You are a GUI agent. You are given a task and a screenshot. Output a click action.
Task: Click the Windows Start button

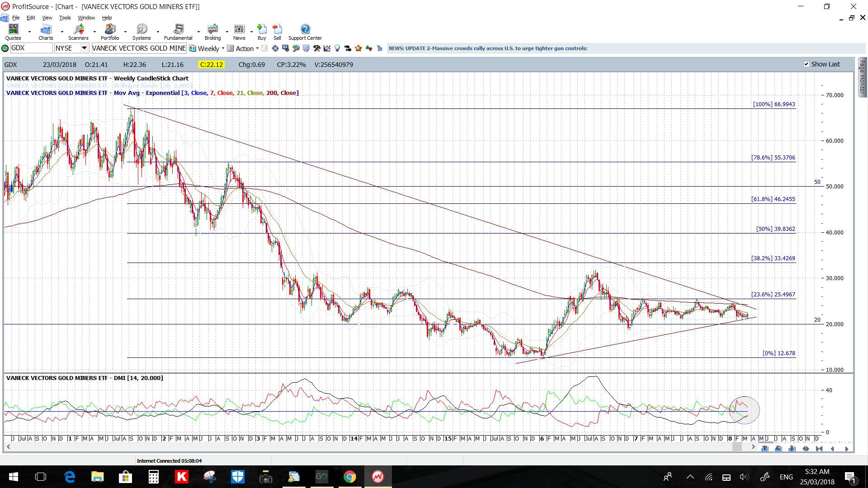coord(14,477)
